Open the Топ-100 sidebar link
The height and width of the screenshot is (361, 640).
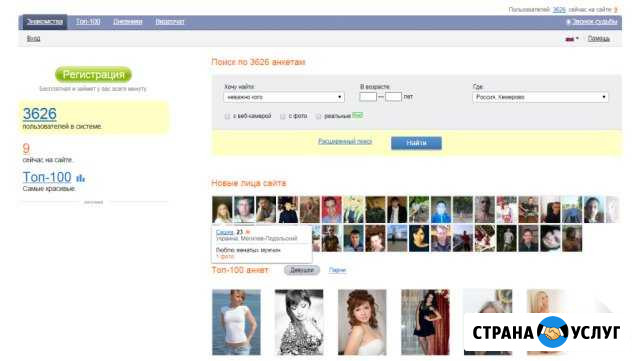coord(47,177)
